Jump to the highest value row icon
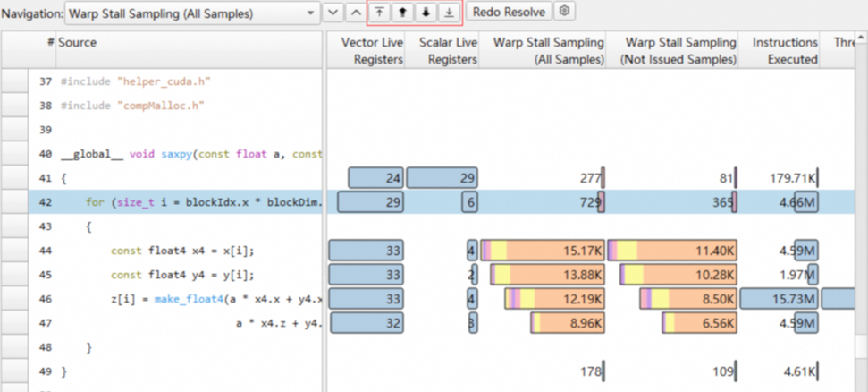This screenshot has width=868, height=392. click(x=381, y=13)
